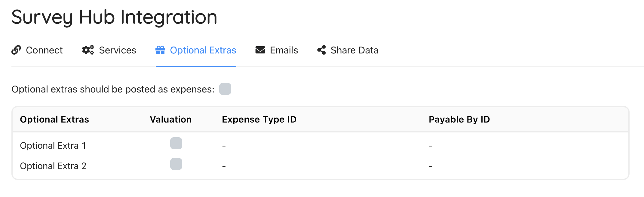Click Expense Type ID cell for Optional Extra 1
This screenshot has width=644, height=197.
(224, 146)
